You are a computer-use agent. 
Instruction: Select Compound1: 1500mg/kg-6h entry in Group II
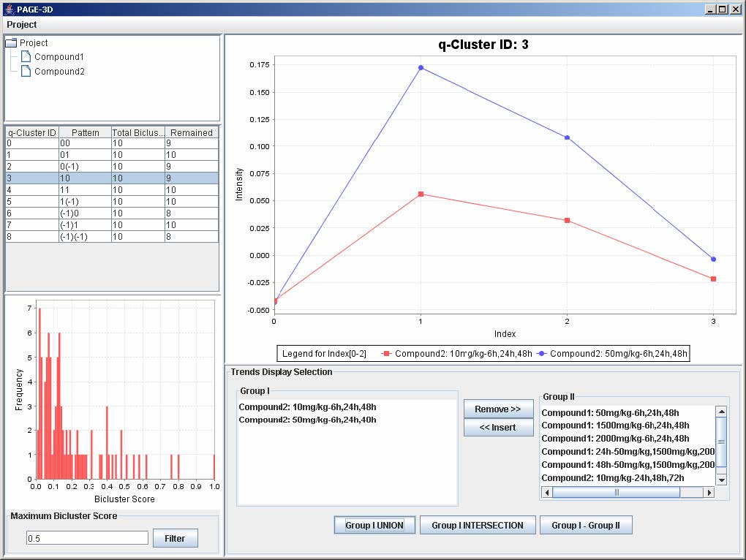point(614,425)
